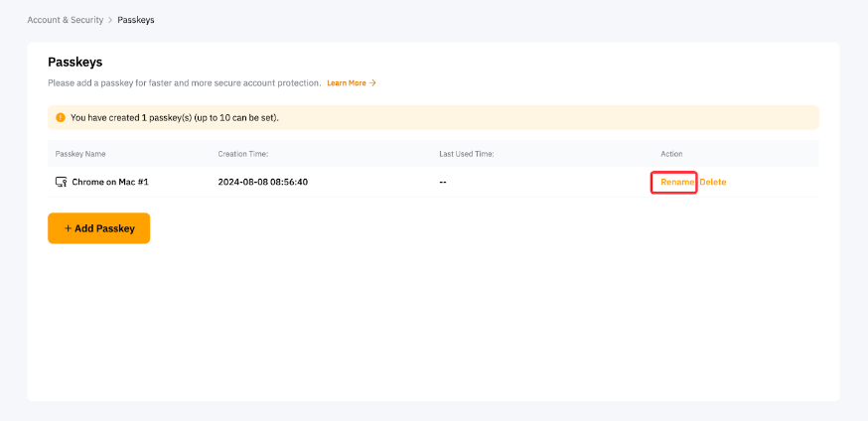Image resolution: width=868 pixels, height=421 pixels.
Task: Click the Action column header
Action: (671, 154)
